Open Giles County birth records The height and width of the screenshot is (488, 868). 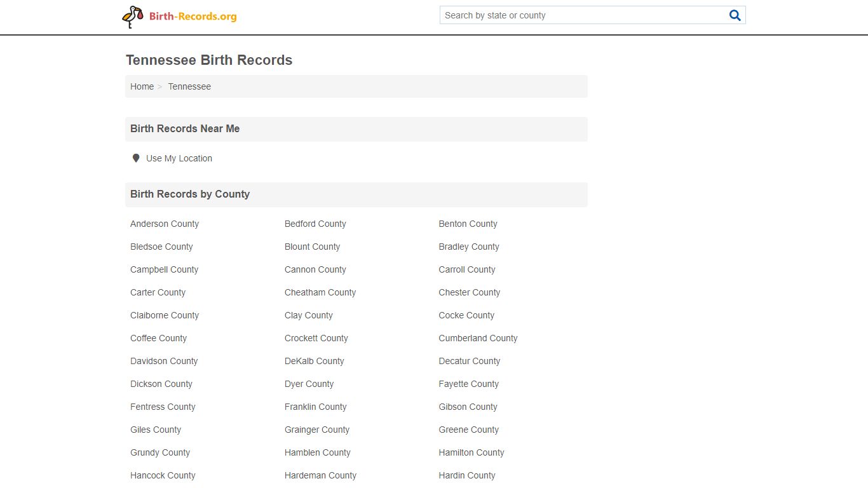(156, 430)
